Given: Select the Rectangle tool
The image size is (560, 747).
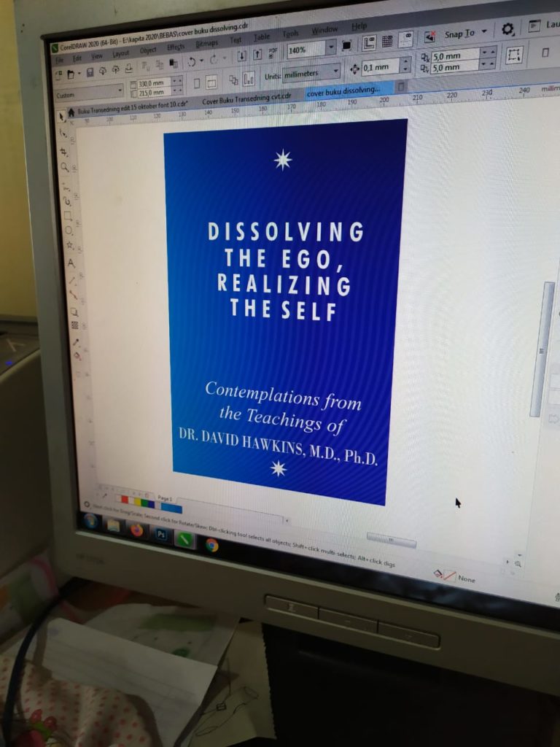Looking at the screenshot, I should pyautogui.click(x=68, y=216).
